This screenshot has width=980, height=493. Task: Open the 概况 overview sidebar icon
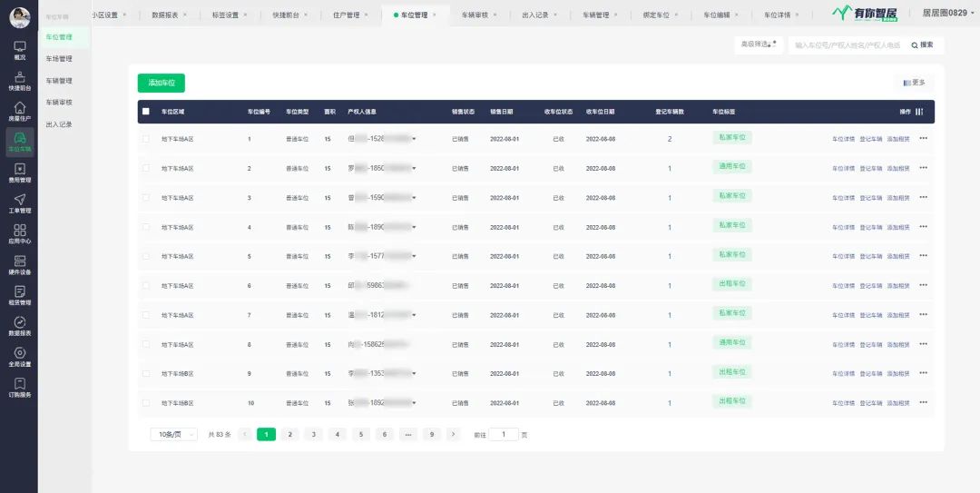19,50
